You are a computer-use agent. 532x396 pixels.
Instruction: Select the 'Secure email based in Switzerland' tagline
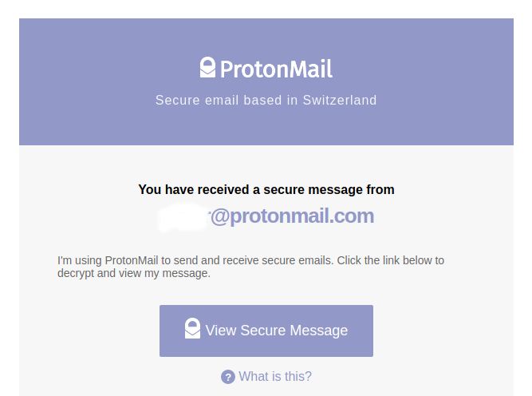[x=266, y=100]
